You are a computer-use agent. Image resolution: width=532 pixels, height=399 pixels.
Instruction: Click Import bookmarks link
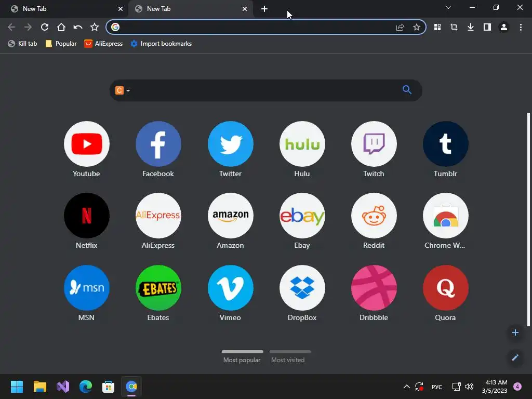[161, 44]
